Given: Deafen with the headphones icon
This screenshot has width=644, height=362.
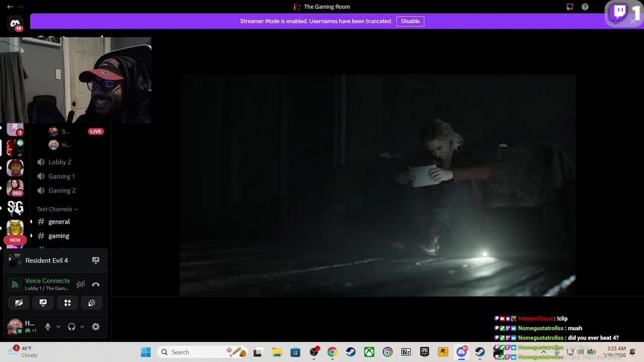Looking at the screenshot, I should point(71,327).
